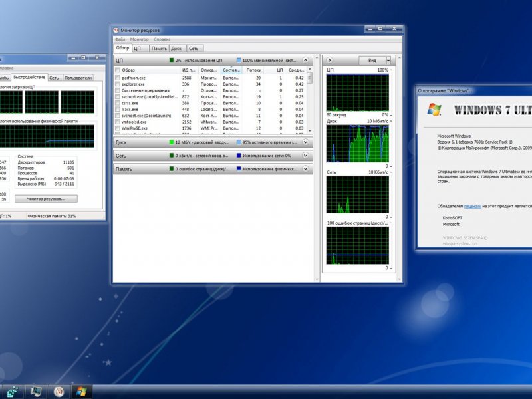The image size is (532, 399).
Task: Click the Resource Monitor title bar icon
Action: 116,30
